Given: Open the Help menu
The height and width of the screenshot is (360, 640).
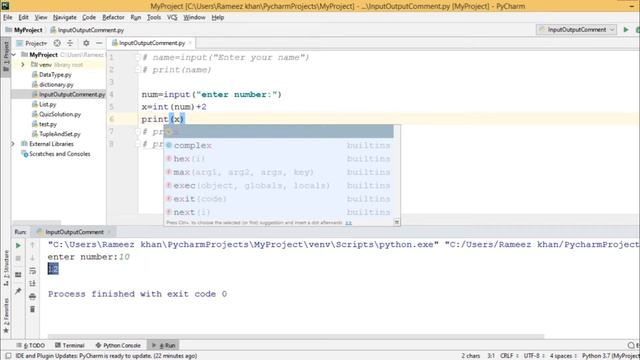Looking at the screenshot, I should (218, 17).
